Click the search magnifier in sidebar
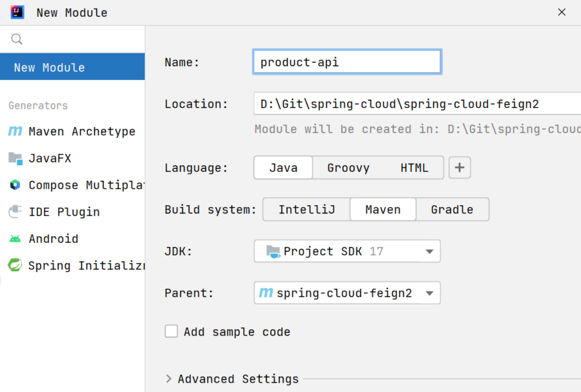The image size is (581, 392). 17,39
